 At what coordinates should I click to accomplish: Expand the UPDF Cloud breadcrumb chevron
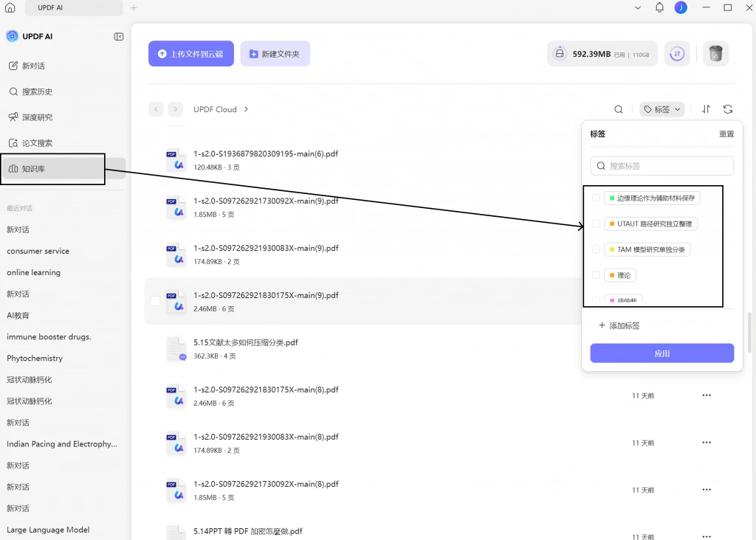246,109
